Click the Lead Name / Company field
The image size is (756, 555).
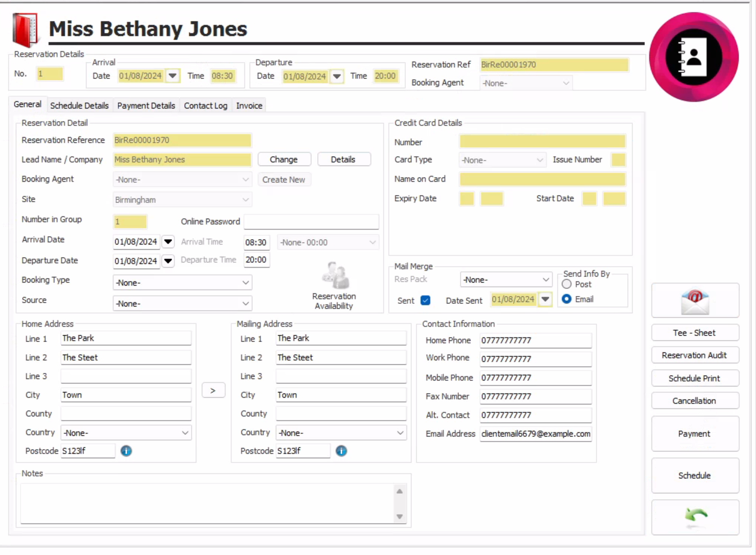(x=182, y=159)
